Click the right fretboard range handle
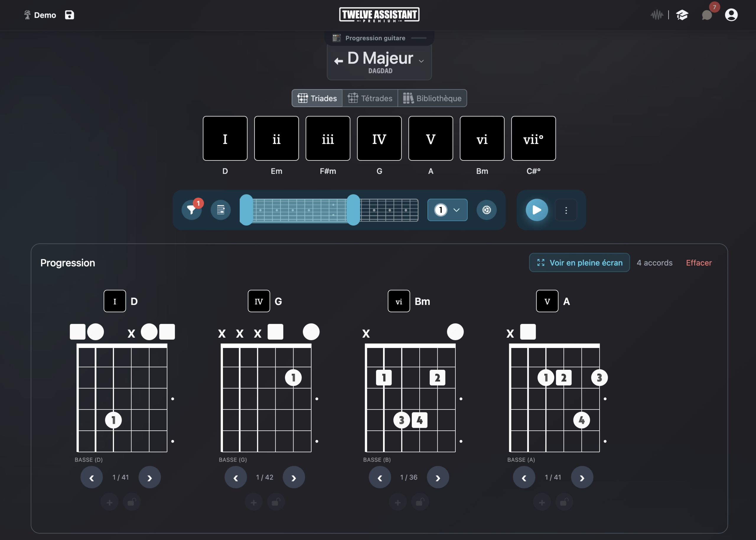Screen dimensions: 756x540 click(x=353, y=210)
